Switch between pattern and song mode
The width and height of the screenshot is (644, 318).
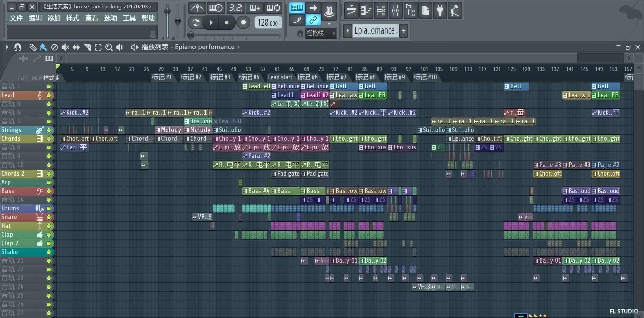click(x=196, y=23)
